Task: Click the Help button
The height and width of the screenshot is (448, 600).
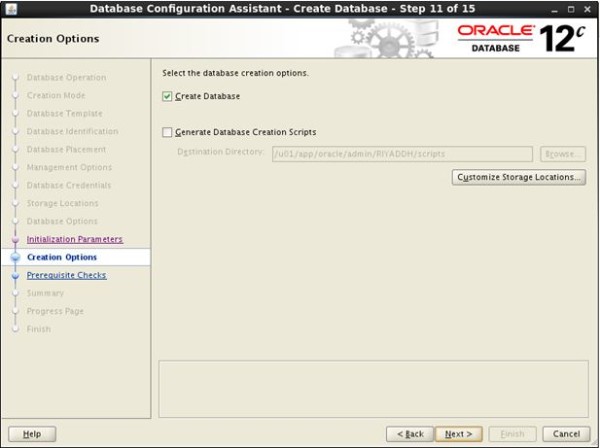Action: (32, 434)
